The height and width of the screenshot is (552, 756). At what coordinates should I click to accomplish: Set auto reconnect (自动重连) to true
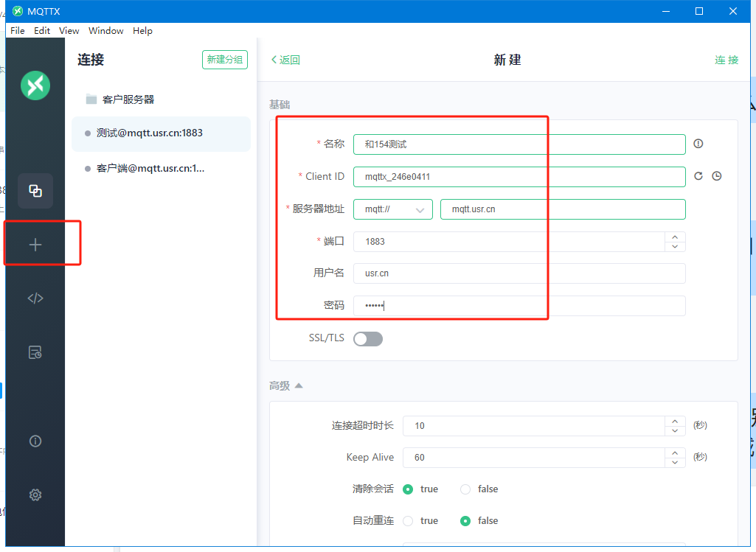[408, 521]
